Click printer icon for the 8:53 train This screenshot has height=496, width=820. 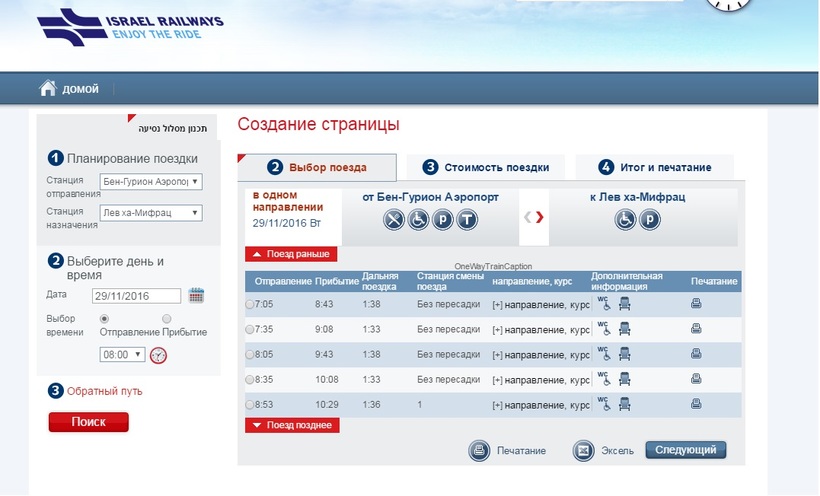point(696,404)
